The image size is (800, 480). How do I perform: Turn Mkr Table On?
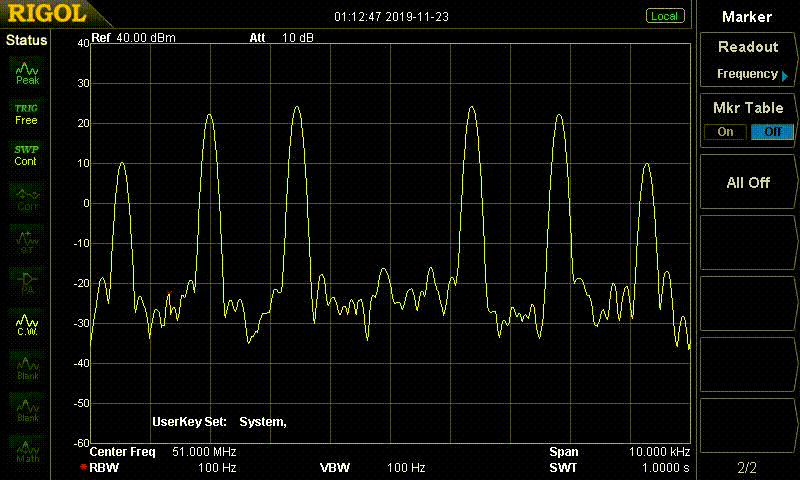point(725,131)
